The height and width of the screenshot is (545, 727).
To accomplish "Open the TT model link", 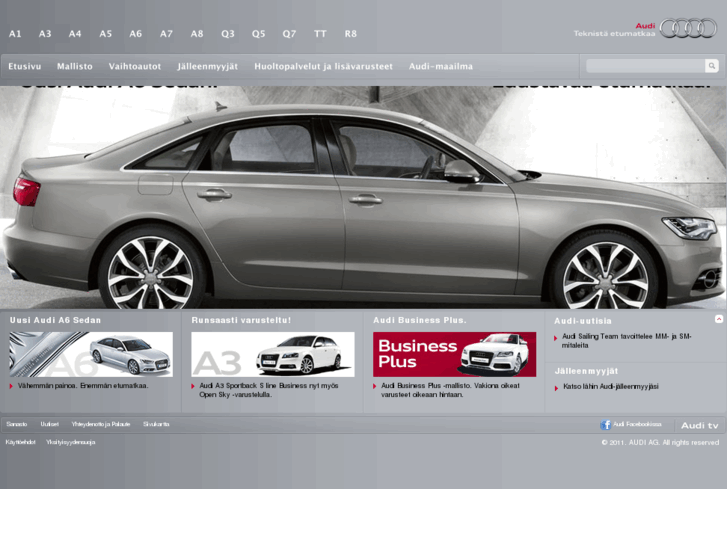I will coord(320,34).
